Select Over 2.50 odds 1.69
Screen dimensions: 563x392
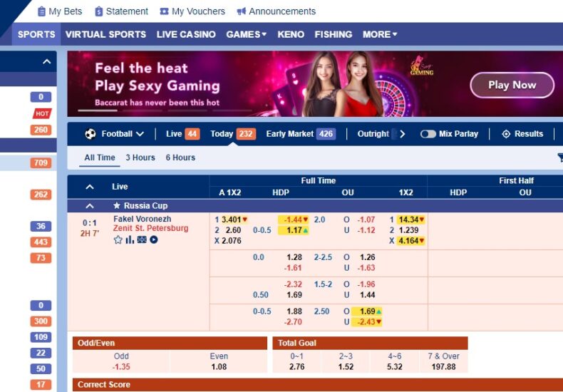tap(366, 311)
